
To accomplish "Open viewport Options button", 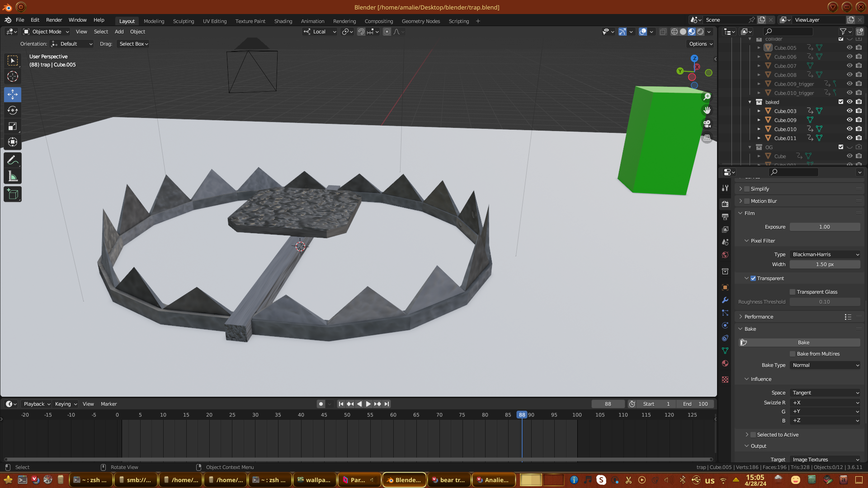I will [x=701, y=44].
